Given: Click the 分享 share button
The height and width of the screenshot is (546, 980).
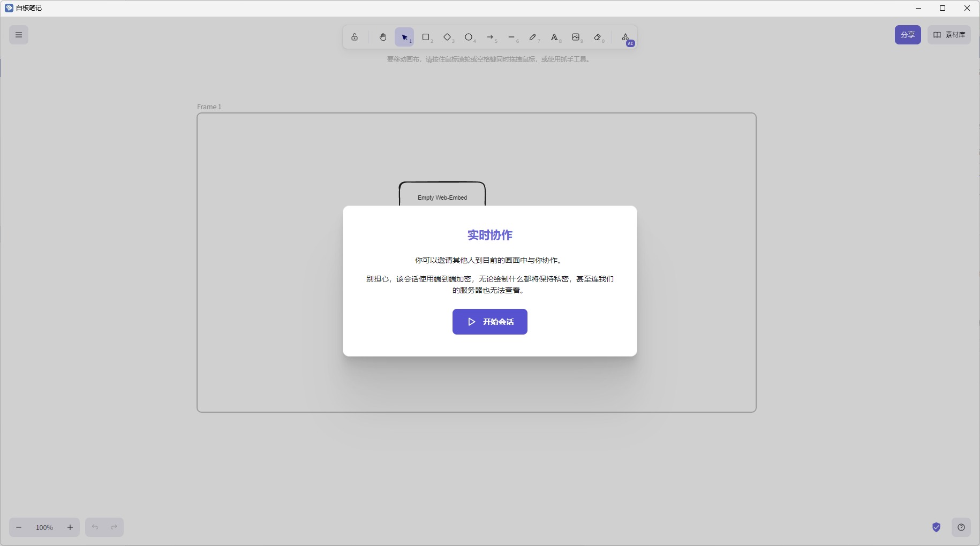Looking at the screenshot, I should pyautogui.click(x=908, y=35).
